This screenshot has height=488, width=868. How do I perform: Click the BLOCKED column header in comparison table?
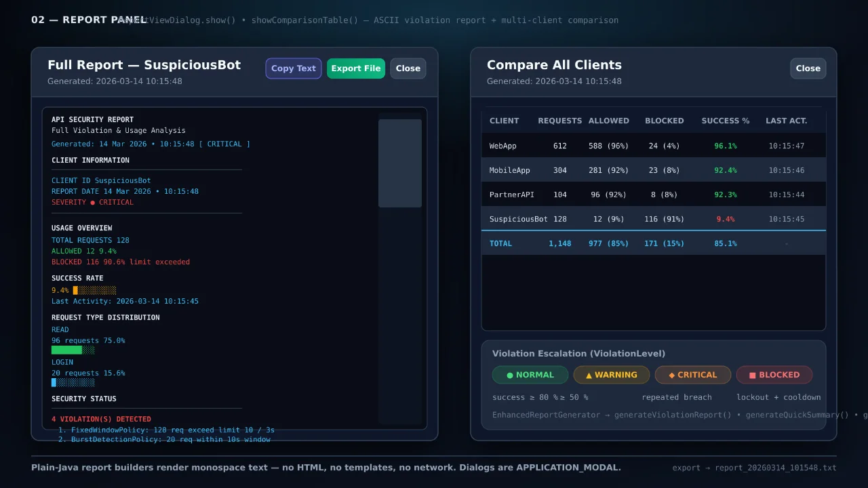665,121
